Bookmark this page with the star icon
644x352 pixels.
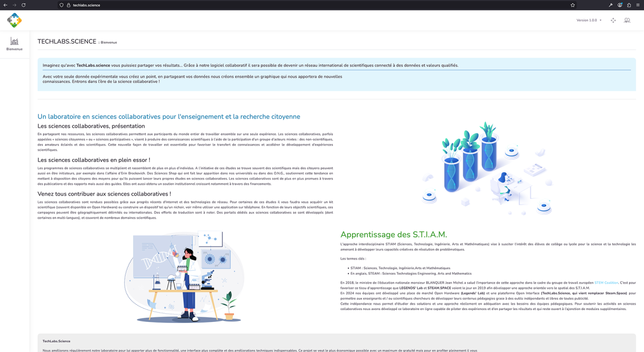tap(573, 5)
